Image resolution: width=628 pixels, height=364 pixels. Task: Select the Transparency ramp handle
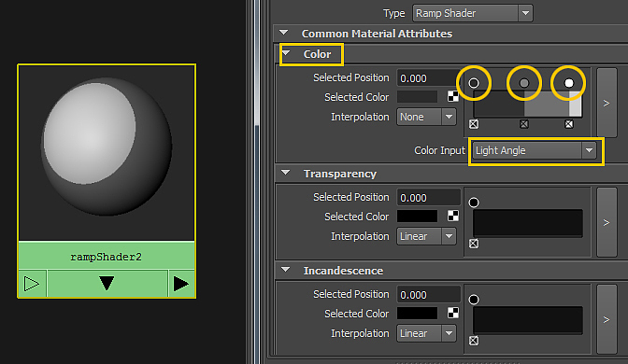pos(474,203)
